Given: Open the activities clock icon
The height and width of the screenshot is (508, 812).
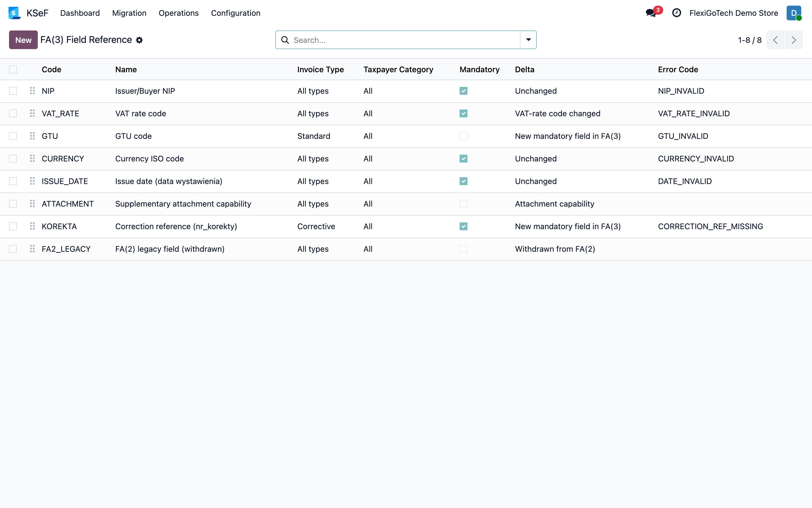Looking at the screenshot, I should [676, 13].
